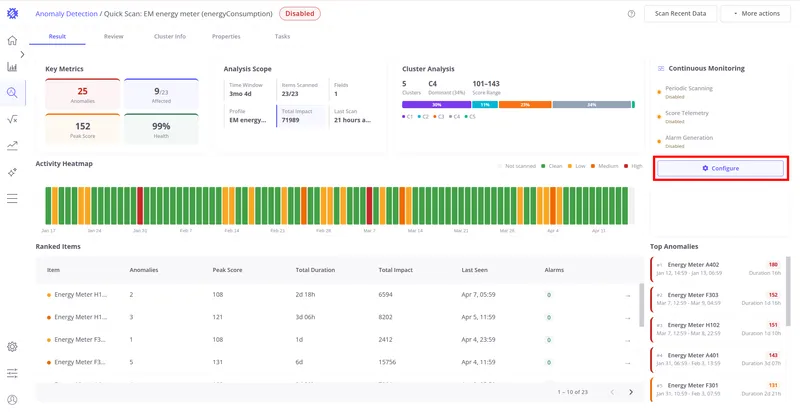Screen dimensions: 800x413
Task: Click the Scan Recent Data button
Action: 681,14
